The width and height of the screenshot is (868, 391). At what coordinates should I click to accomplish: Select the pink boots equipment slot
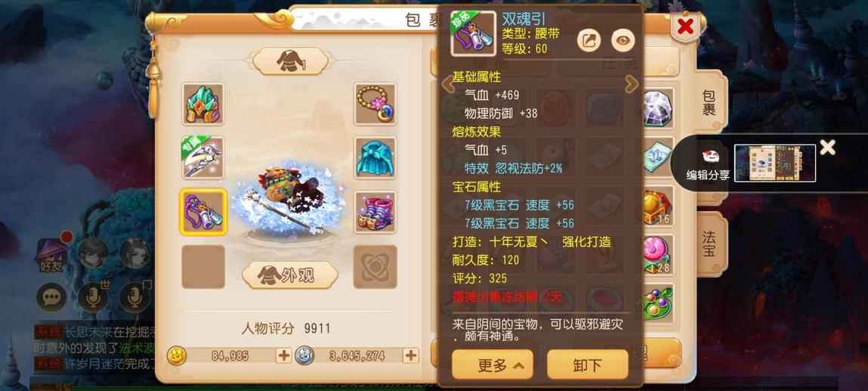pos(375,212)
